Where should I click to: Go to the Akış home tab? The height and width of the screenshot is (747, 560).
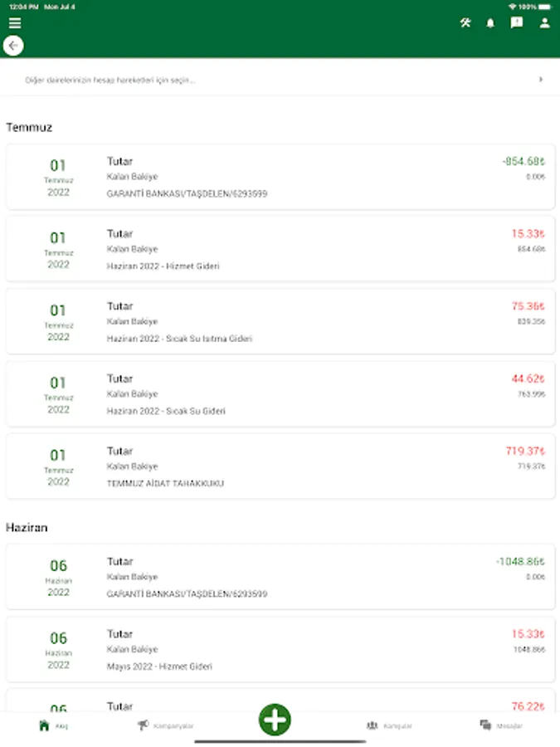pos(53,725)
